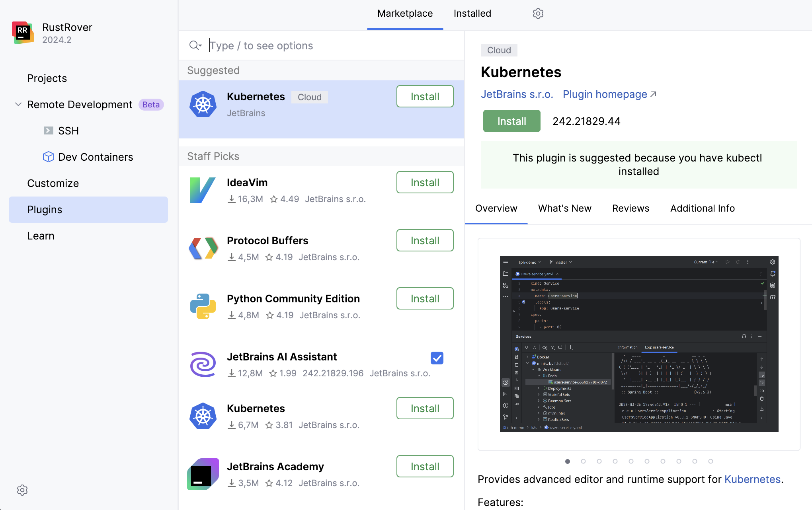Open search options magnifier icon
This screenshot has height=510, width=812.
tap(195, 45)
